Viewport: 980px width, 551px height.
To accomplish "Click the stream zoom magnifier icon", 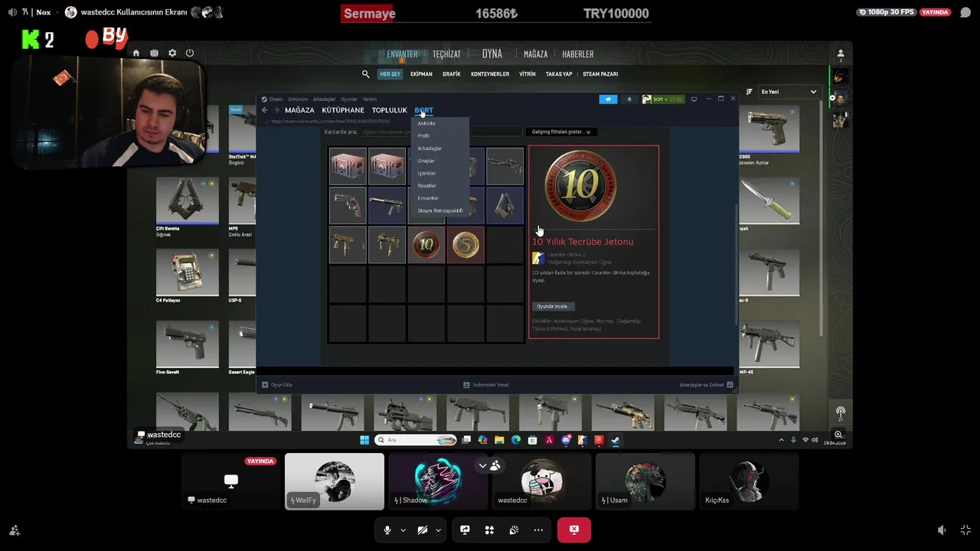I will click(x=838, y=435).
